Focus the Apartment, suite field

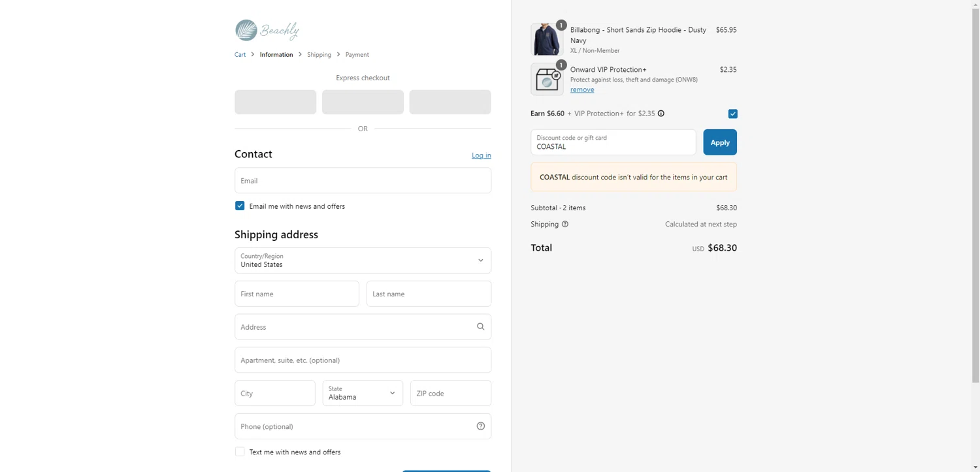point(363,360)
